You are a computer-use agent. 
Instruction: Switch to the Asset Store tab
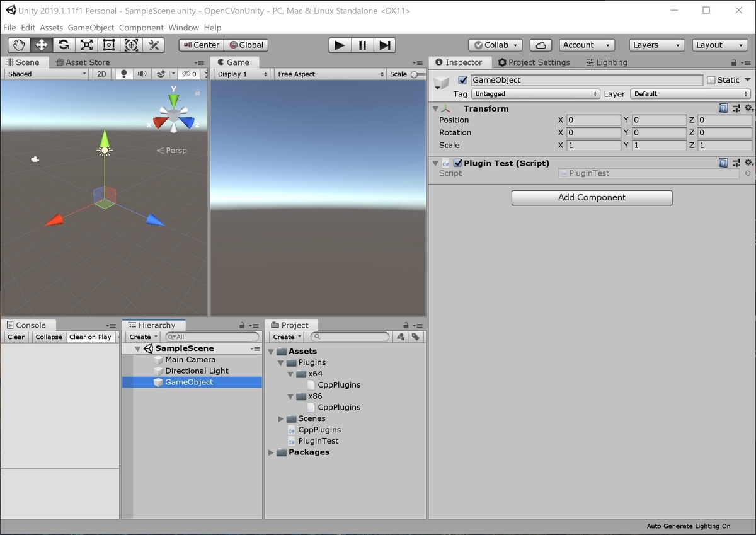[x=83, y=62]
